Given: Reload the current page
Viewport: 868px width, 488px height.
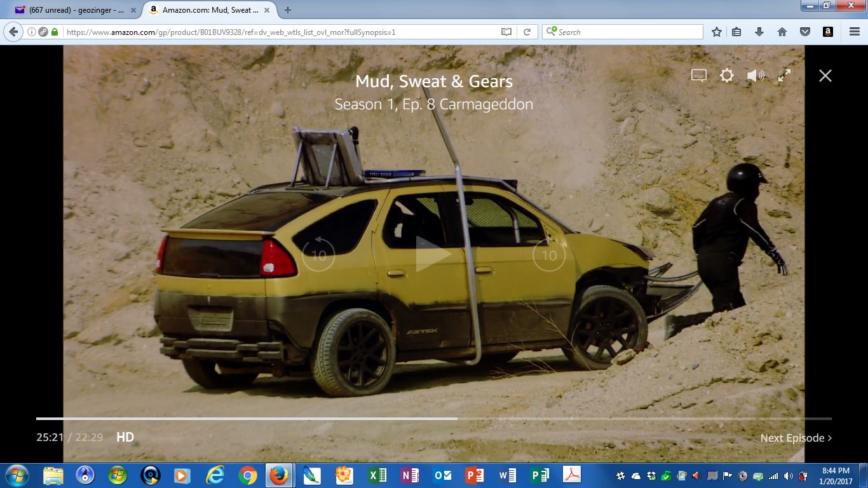Looking at the screenshot, I should pyautogui.click(x=527, y=32).
